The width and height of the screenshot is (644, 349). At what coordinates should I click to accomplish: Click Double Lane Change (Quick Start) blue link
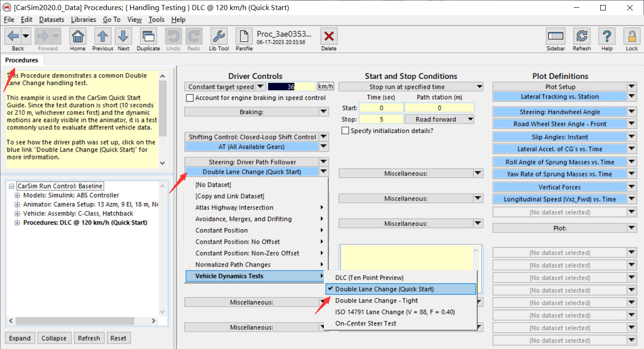tap(252, 172)
